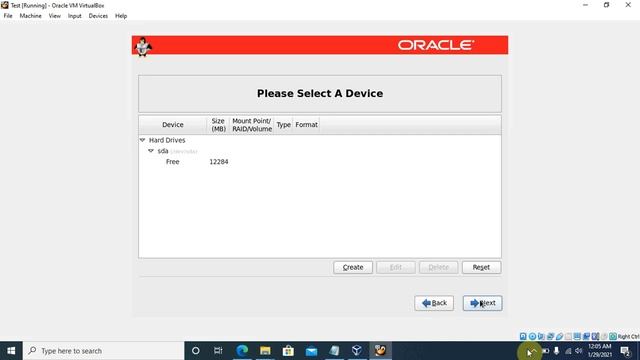Viewport: 640px width, 360px height.
Task: Click the taskbar clock showing 12:05 AM
Action: click(x=600, y=351)
